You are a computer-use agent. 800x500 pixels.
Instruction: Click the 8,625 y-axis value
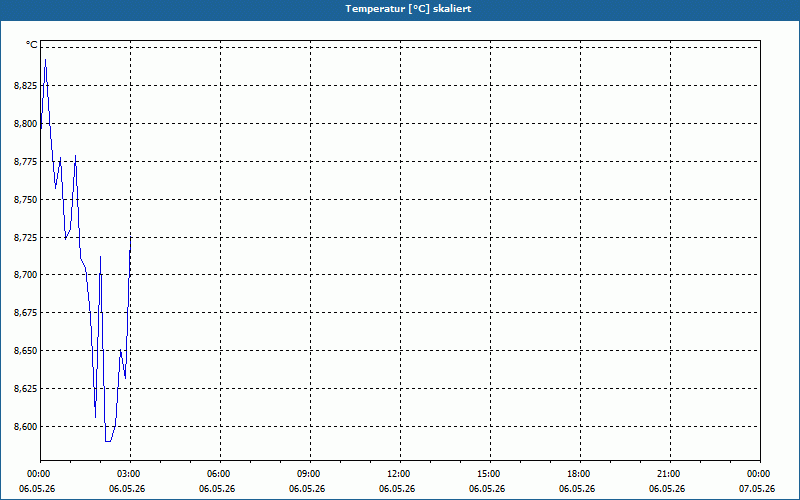click(26, 389)
